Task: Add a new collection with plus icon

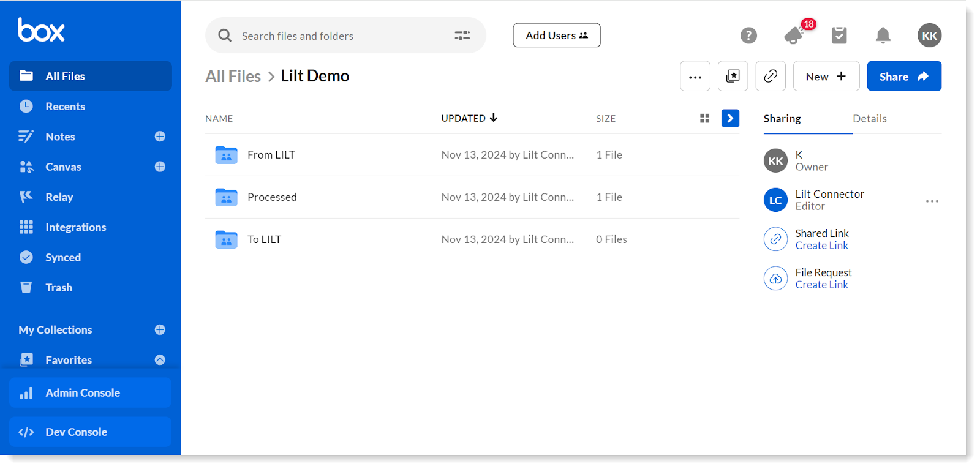Action: [x=160, y=330]
